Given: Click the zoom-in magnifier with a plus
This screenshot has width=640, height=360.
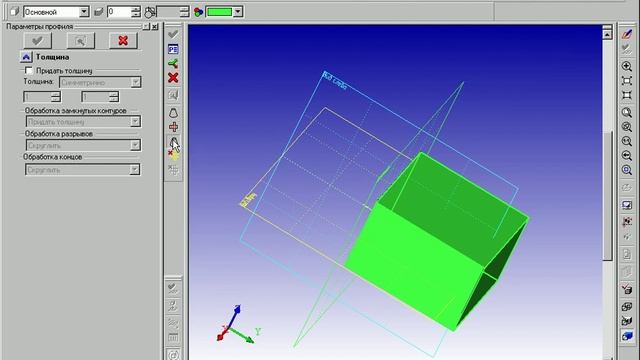Looking at the screenshot, I should (627, 66).
